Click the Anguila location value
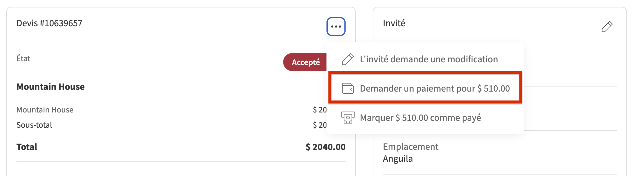Viewport: 644px width, 176px height. pyautogui.click(x=398, y=159)
